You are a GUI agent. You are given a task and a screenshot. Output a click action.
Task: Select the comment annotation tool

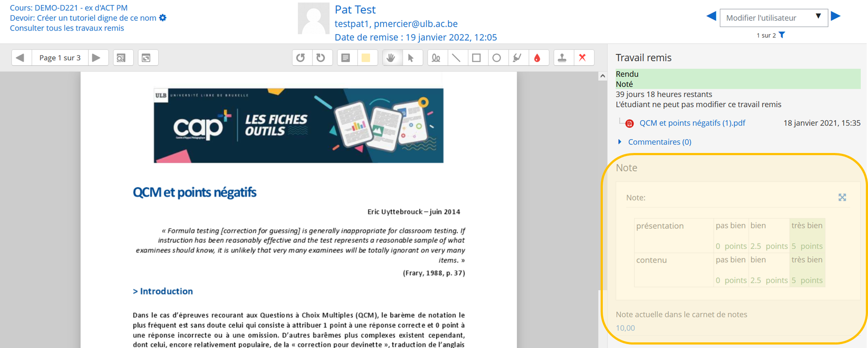tap(346, 58)
